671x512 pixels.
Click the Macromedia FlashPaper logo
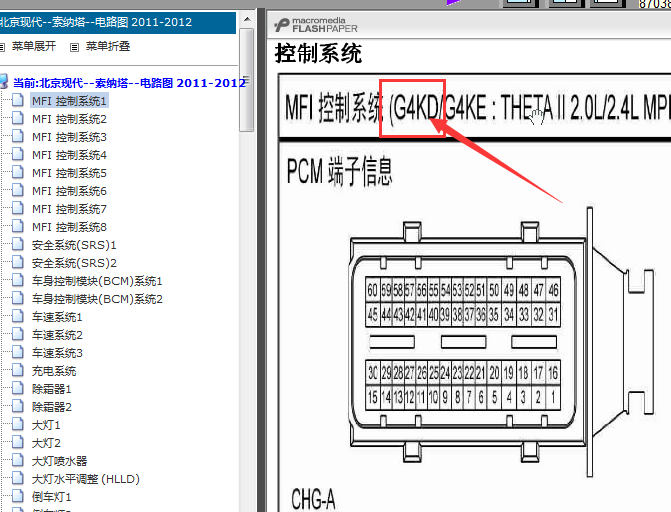[x=316, y=25]
